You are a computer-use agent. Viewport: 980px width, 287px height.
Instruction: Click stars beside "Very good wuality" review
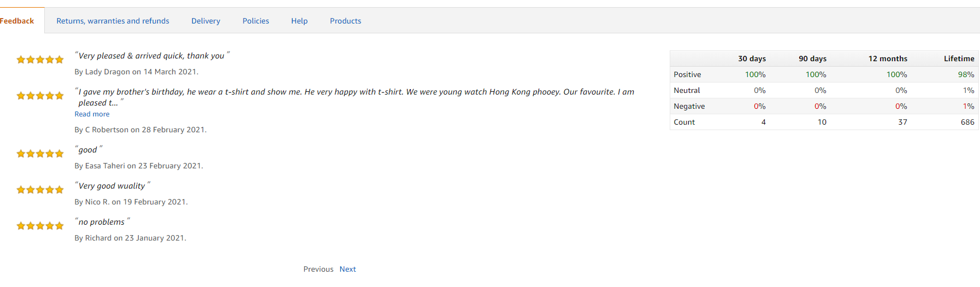click(x=40, y=190)
